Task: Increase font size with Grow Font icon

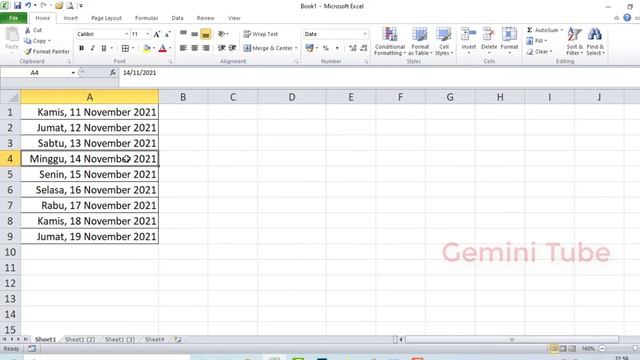Action: (157, 34)
